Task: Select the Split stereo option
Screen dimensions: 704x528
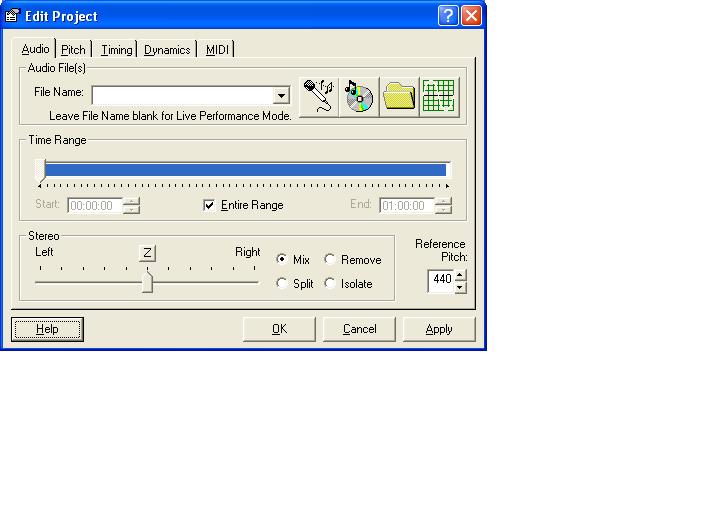Action: (282, 283)
